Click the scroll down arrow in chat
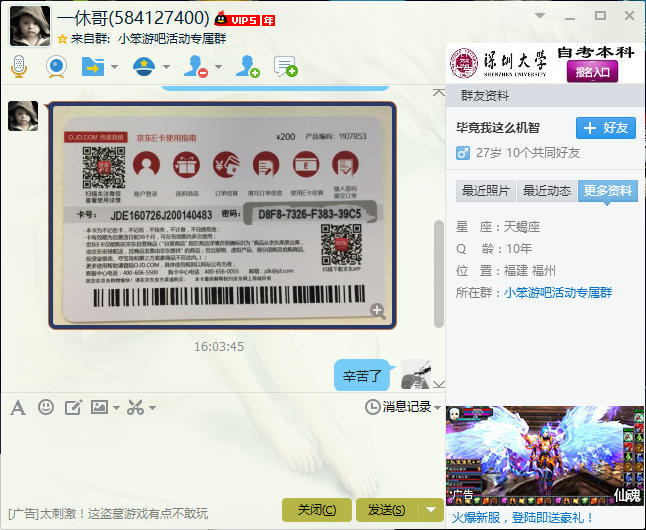 439,384
